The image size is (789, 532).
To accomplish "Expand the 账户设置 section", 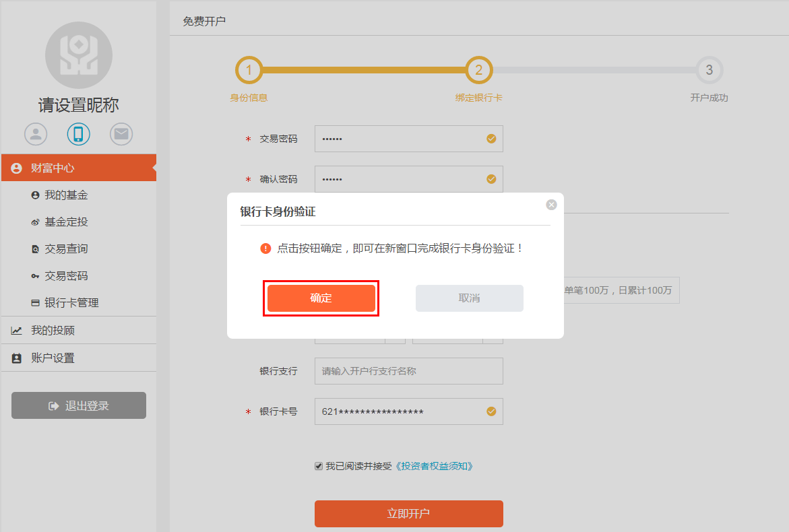I will pyautogui.click(x=53, y=358).
